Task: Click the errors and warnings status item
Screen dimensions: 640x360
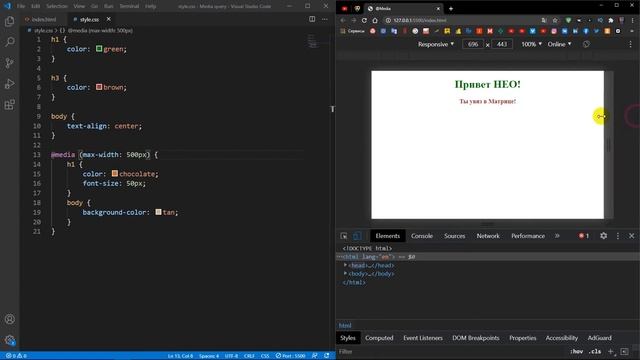Action: (x=16, y=356)
